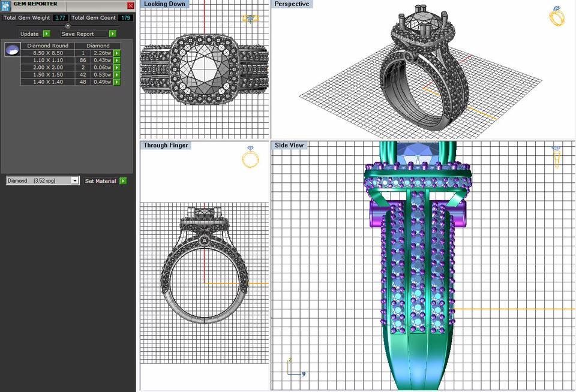Click the Perspective viewport label

point(292,4)
